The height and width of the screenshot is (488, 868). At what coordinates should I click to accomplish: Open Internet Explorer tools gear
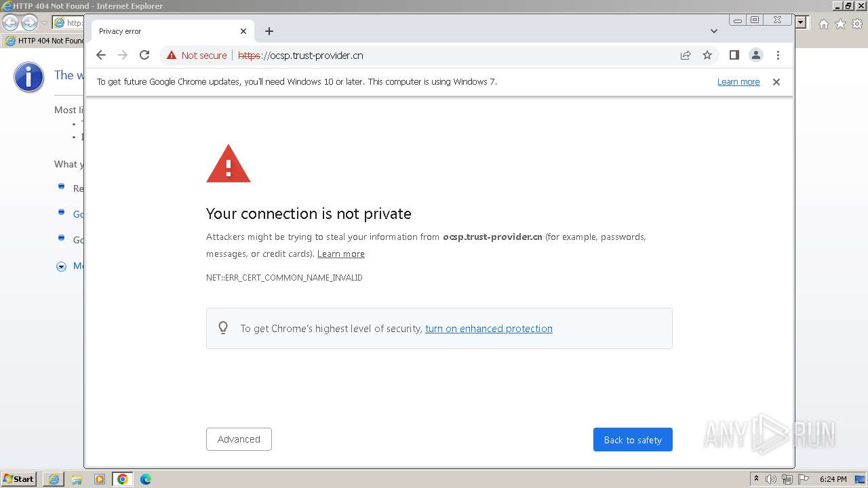tap(857, 24)
